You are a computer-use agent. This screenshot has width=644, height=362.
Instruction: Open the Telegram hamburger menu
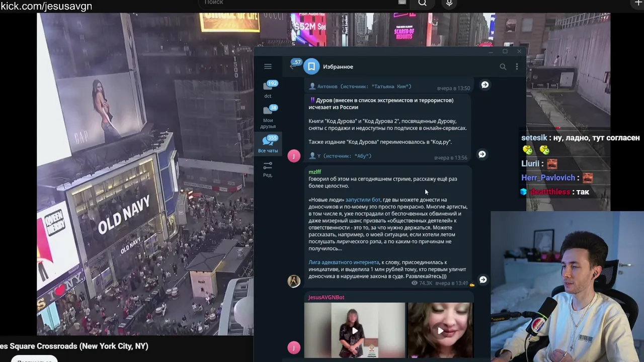tap(268, 66)
